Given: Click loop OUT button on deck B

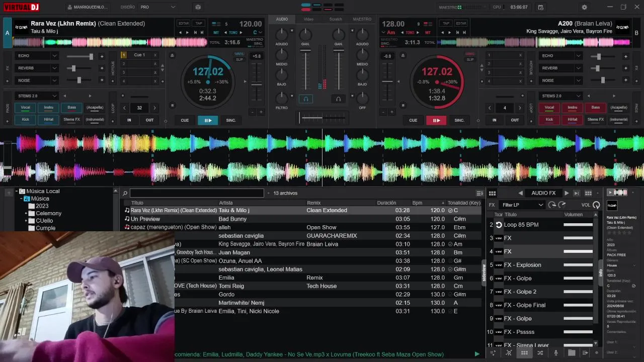Looking at the screenshot, I should pos(515,120).
